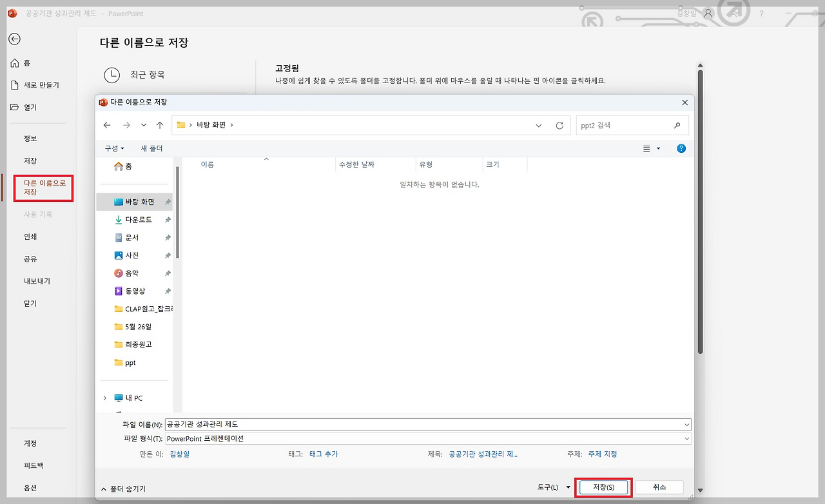Open the 피드백 page
Screen dimensions: 825x504
[34, 465]
